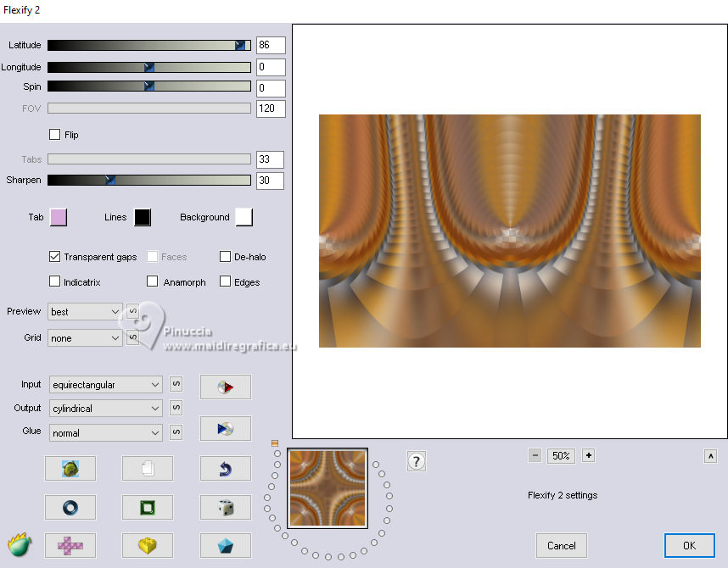This screenshot has width=728, height=568.
Task: Click the blue ring button
Action: point(70,507)
